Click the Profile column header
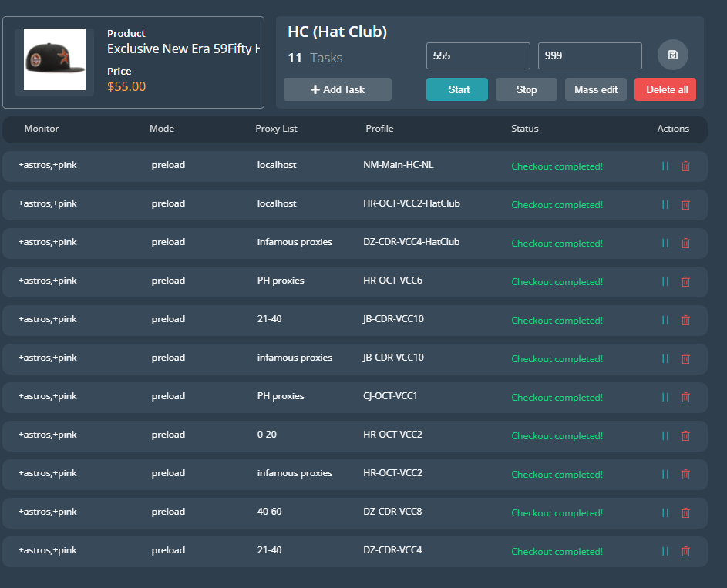This screenshot has height=588, width=727. point(379,129)
